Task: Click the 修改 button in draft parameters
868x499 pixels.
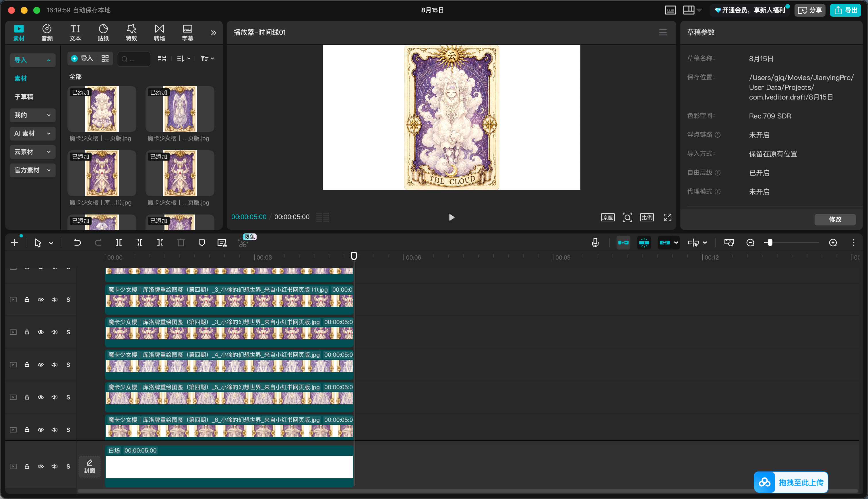Action: pos(835,219)
